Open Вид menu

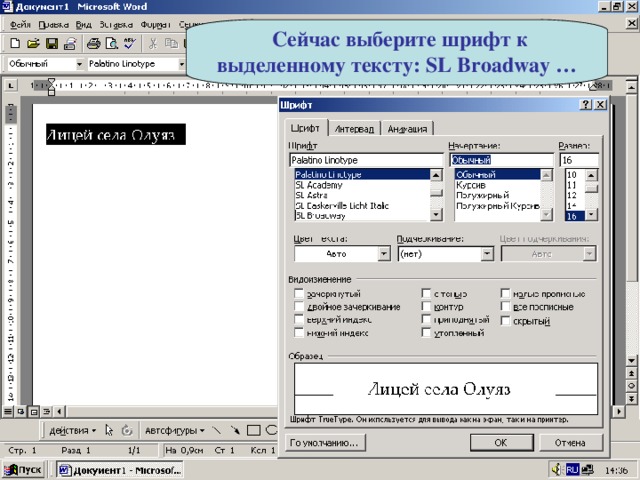coord(84,24)
